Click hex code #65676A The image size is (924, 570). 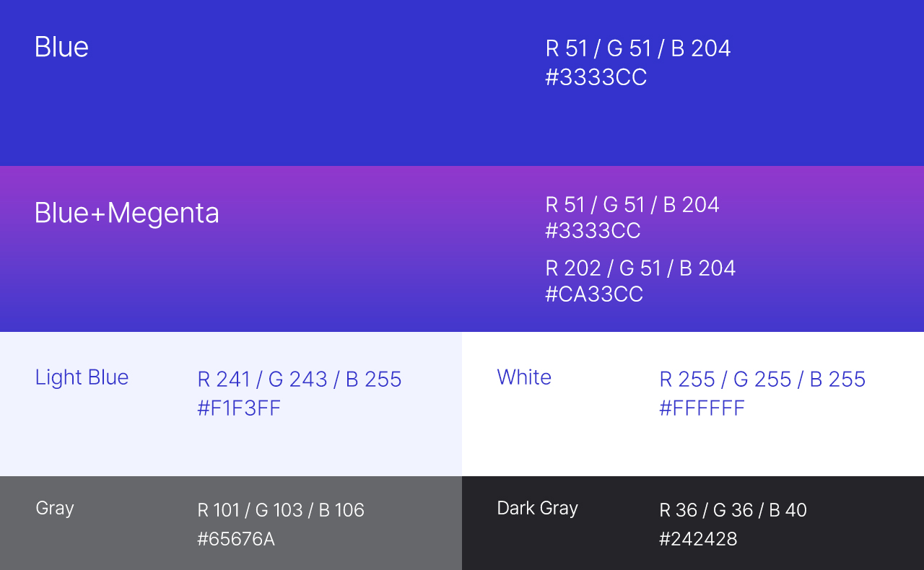pyautogui.click(x=236, y=539)
